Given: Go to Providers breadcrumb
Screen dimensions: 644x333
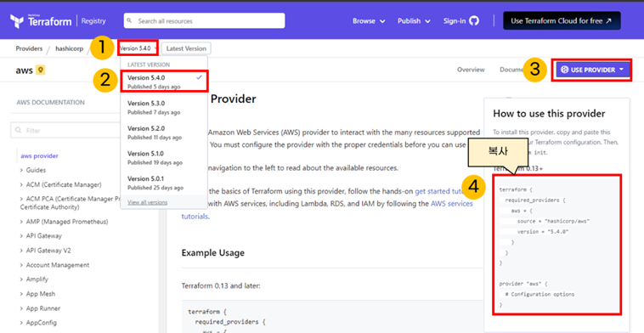Looking at the screenshot, I should (29, 48).
